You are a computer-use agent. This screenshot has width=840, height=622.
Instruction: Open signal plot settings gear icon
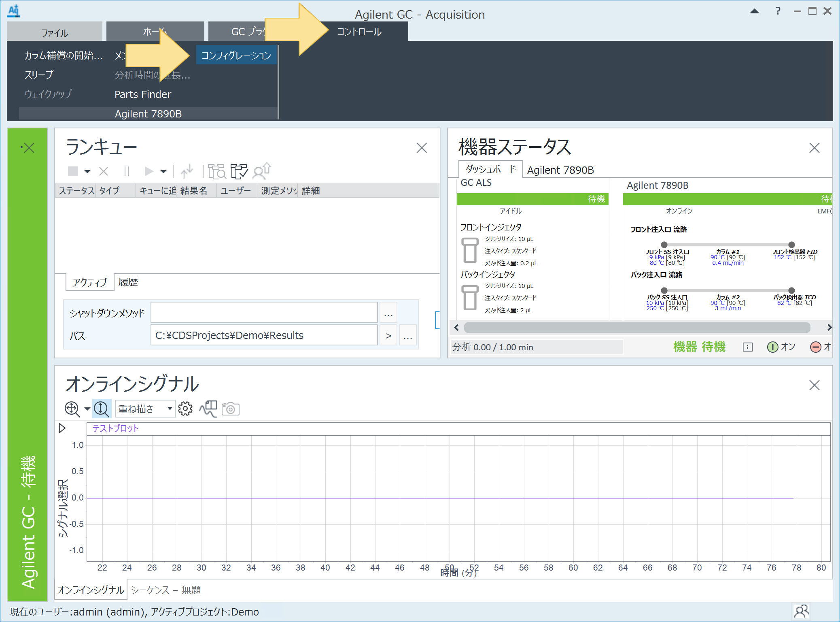tap(185, 409)
